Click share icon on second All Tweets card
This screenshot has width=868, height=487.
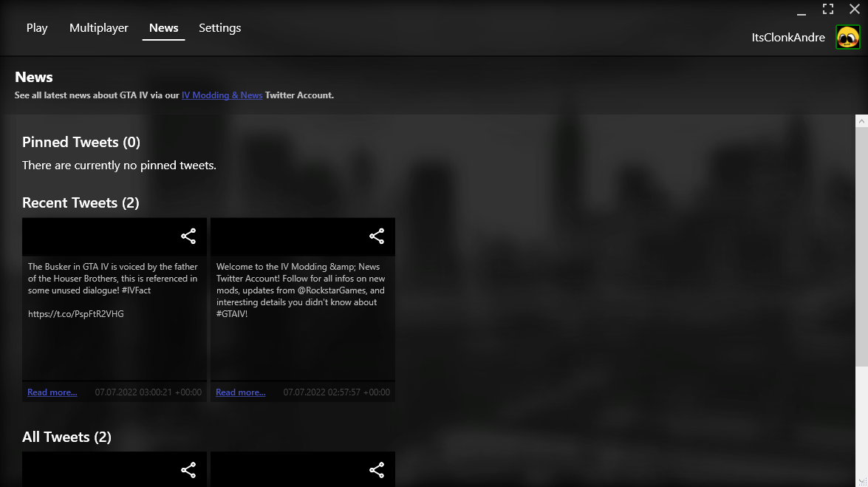[377, 470]
